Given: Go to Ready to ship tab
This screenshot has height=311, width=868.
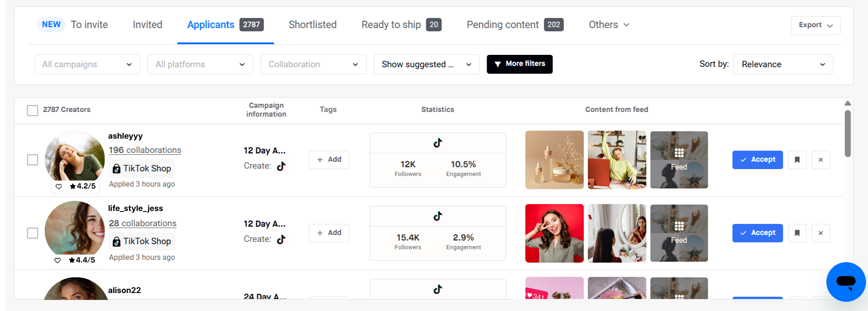Looking at the screenshot, I should click(401, 25).
